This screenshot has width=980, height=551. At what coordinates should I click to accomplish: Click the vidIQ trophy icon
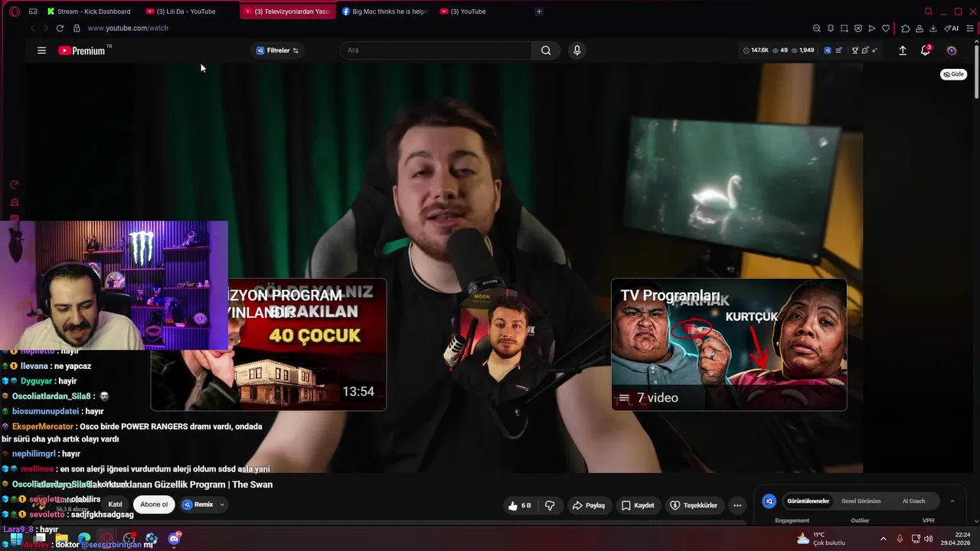pos(855,51)
